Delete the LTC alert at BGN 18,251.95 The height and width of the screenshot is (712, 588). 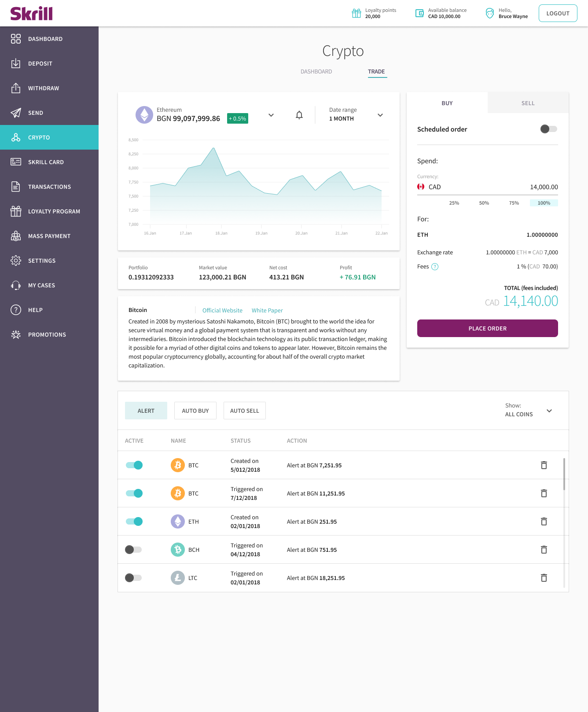(x=544, y=578)
